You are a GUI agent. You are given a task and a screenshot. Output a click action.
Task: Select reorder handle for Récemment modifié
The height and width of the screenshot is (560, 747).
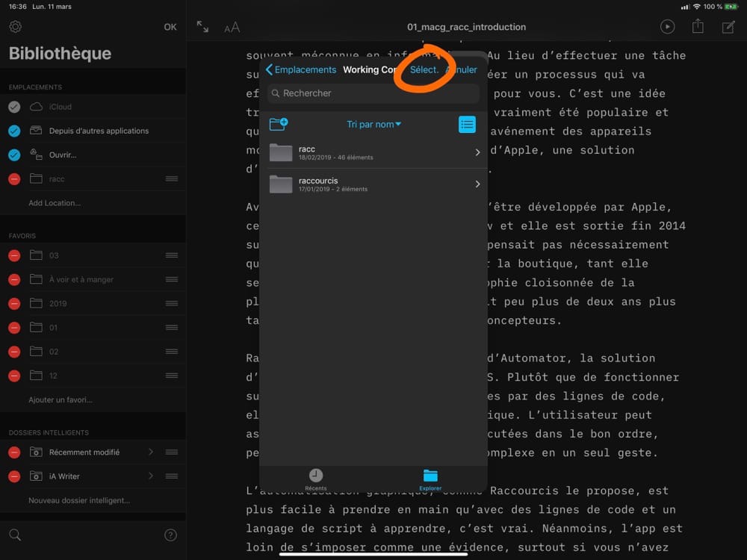[x=172, y=452]
